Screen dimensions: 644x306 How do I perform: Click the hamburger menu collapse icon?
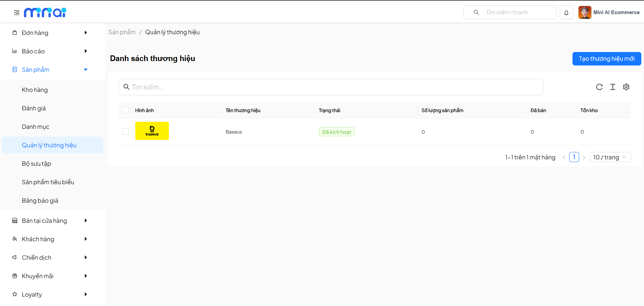(x=16, y=13)
